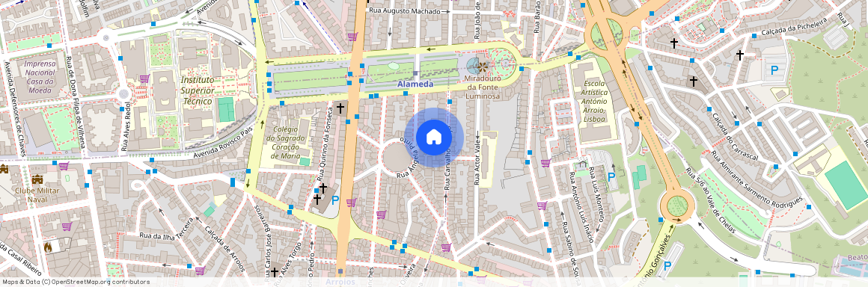Select the parking P beside António Gonçalves street

click(x=667, y=265)
